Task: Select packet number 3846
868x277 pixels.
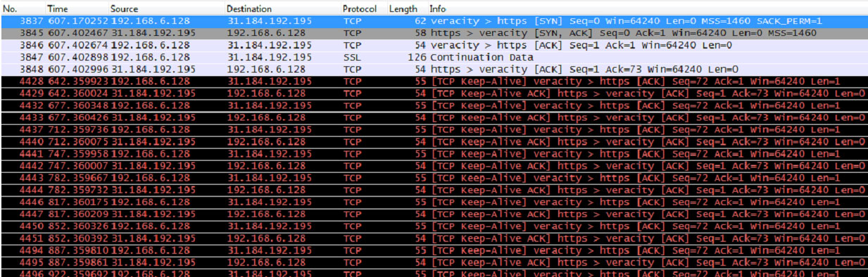Action: point(434,45)
